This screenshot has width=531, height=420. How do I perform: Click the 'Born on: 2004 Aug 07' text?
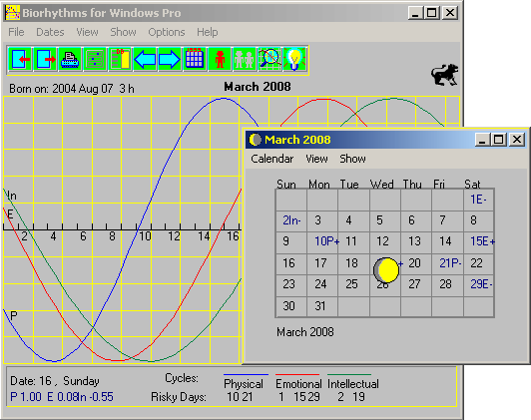pyautogui.click(x=61, y=89)
